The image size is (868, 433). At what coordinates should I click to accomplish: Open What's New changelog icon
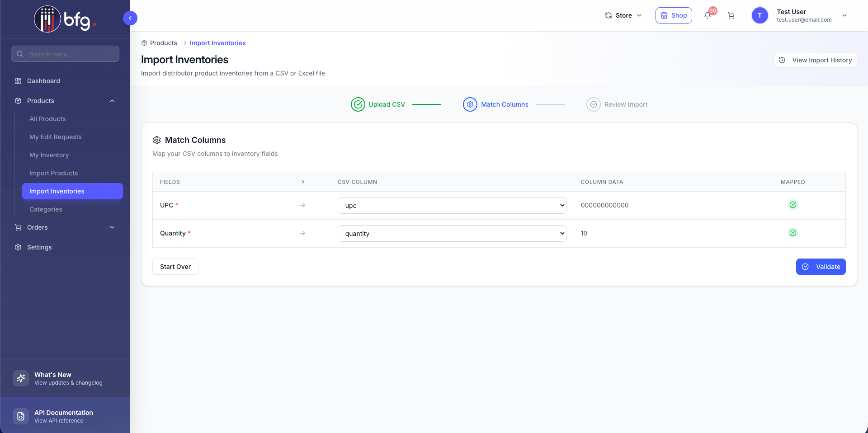click(21, 378)
